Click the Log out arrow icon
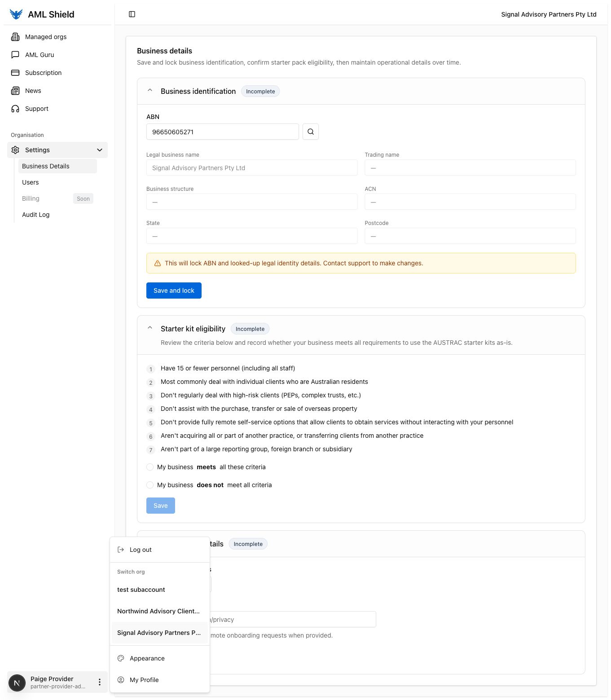The width and height of the screenshot is (611, 700). point(121,550)
